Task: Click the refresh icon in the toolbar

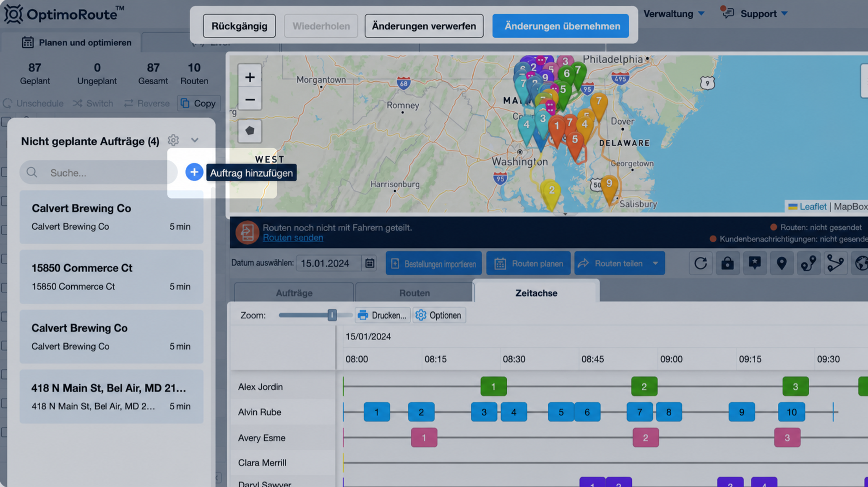Action: tap(701, 263)
